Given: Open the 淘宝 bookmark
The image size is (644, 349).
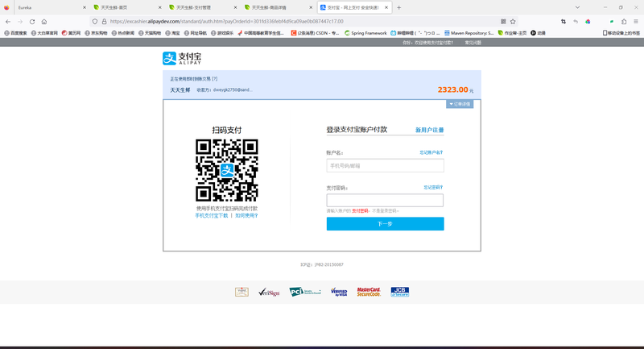Looking at the screenshot, I should pyautogui.click(x=172, y=33).
